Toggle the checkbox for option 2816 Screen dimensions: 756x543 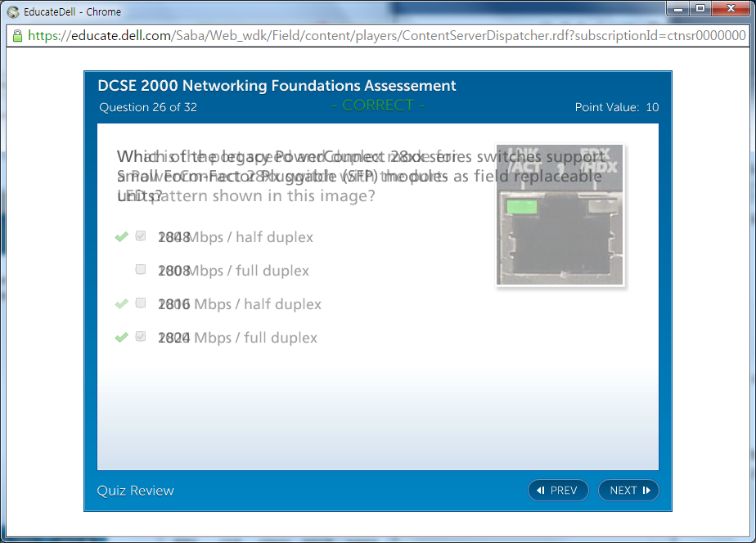(141, 303)
